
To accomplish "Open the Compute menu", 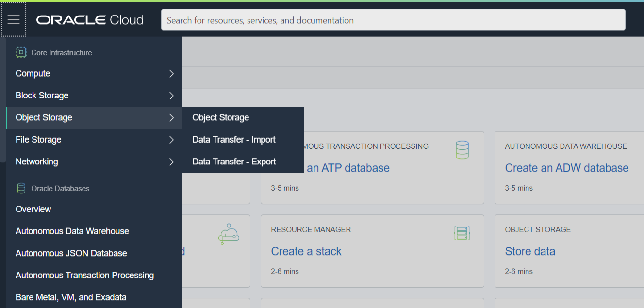I will point(94,74).
